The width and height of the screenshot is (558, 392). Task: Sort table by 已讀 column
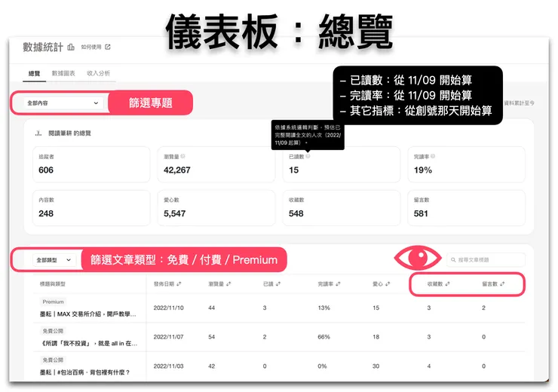(x=272, y=284)
